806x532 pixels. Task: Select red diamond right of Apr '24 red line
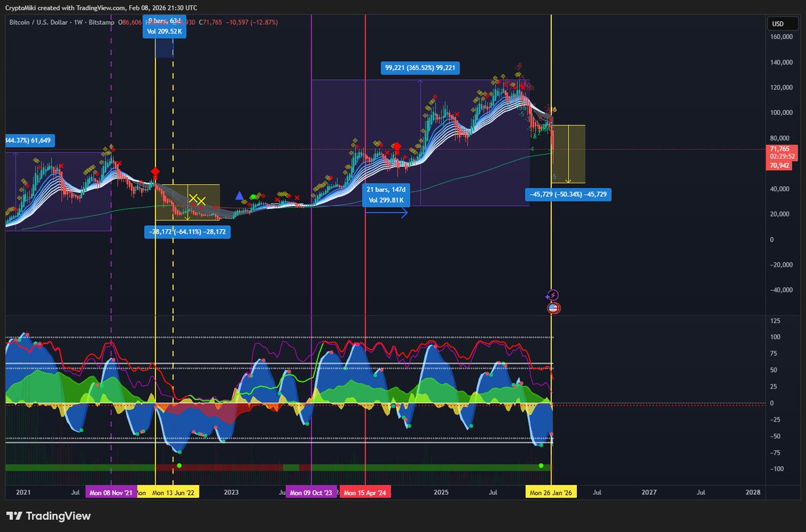[397, 146]
